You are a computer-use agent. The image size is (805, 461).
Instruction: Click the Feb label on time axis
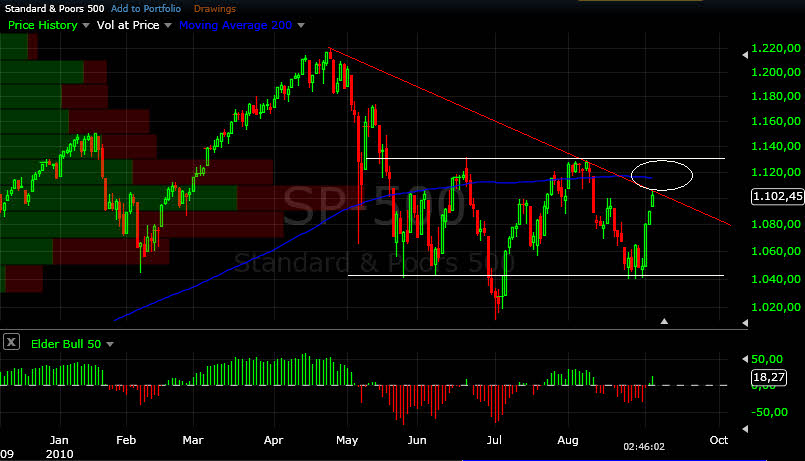tap(126, 440)
